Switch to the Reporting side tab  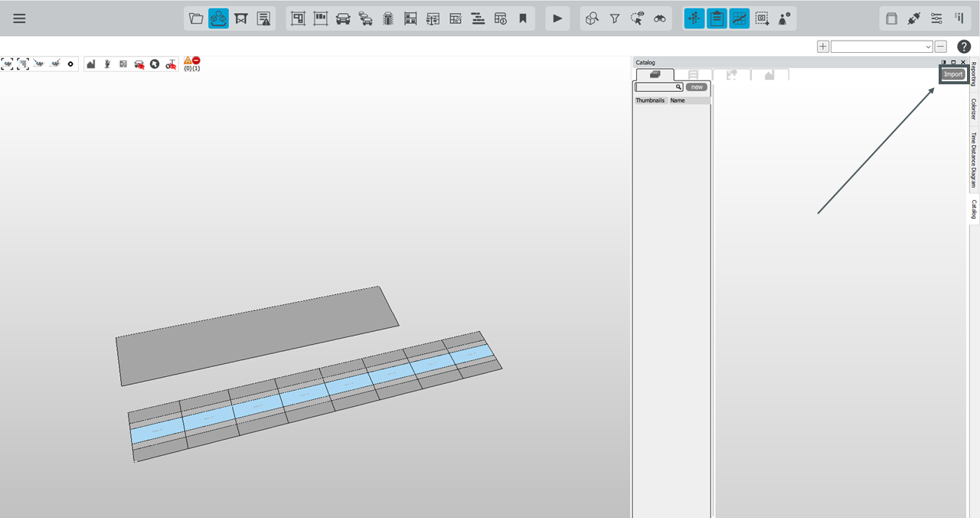[974, 74]
